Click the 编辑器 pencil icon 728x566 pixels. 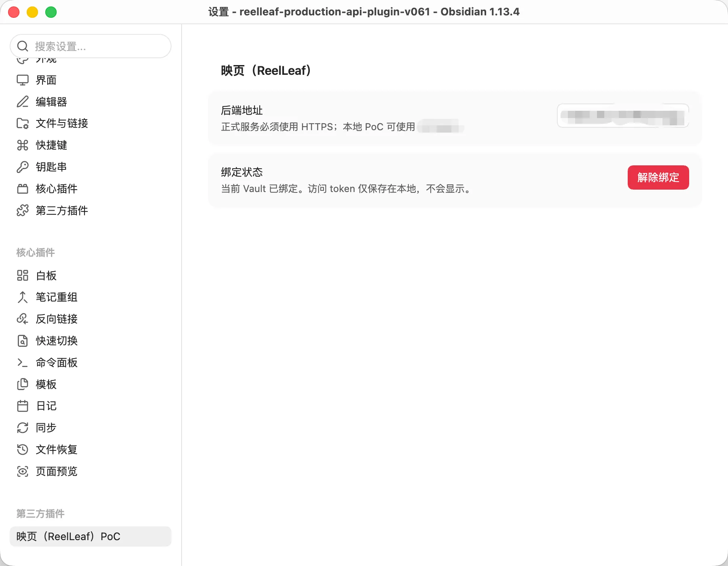23,101
